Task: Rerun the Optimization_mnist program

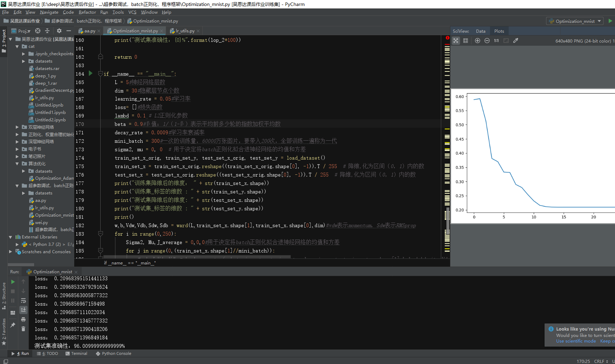Action: pyautogui.click(x=13, y=281)
